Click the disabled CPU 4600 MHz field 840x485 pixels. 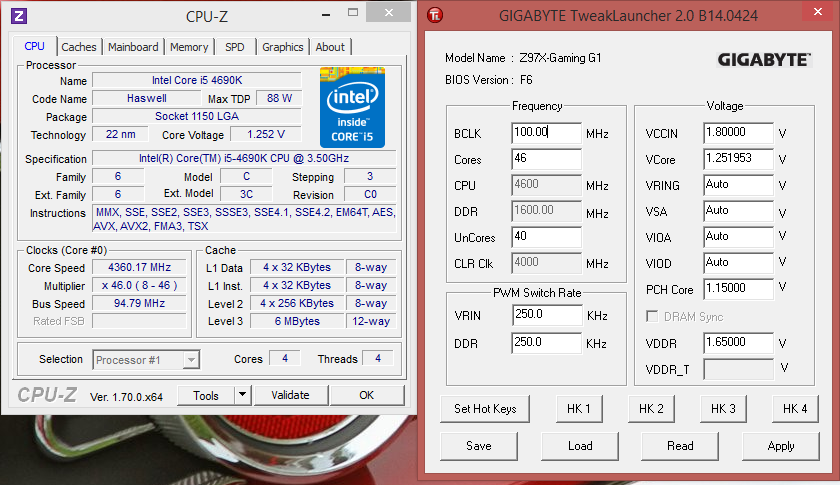pyautogui.click(x=546, y=185)
